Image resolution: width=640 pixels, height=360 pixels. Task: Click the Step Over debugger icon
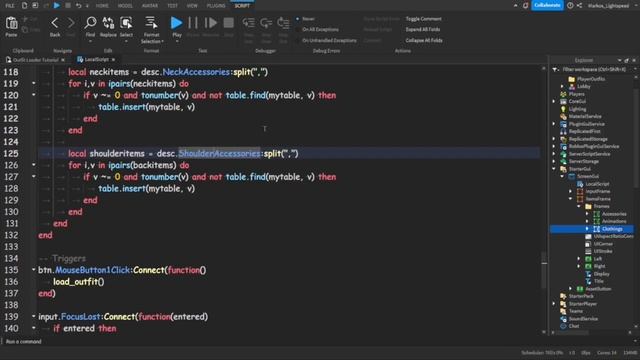pos(266,23)
